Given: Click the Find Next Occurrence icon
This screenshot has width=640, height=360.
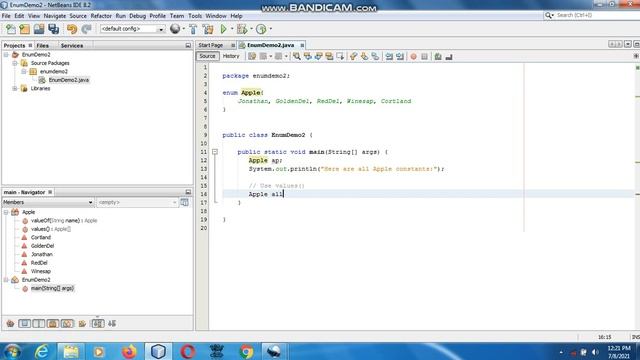Looking at the screenshot, I should click(318, 56).
